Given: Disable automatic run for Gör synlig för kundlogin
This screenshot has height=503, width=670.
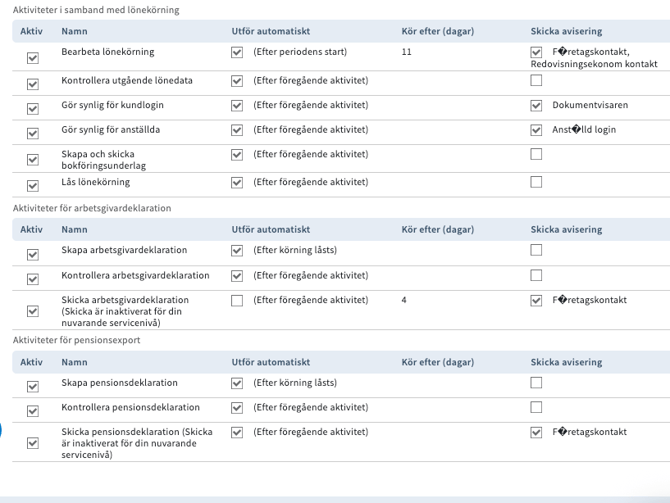Looking at the screenshot, I should click(237, 105).
